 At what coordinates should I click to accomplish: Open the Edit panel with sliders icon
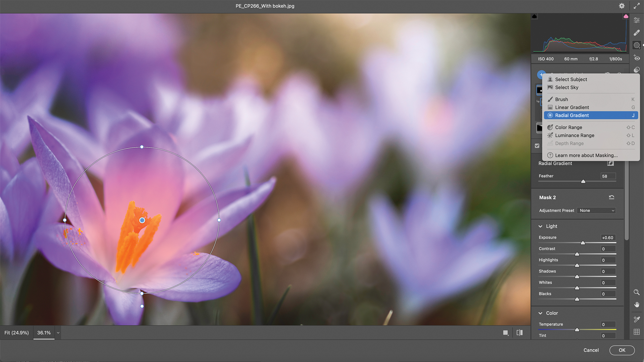pos(637,20)
